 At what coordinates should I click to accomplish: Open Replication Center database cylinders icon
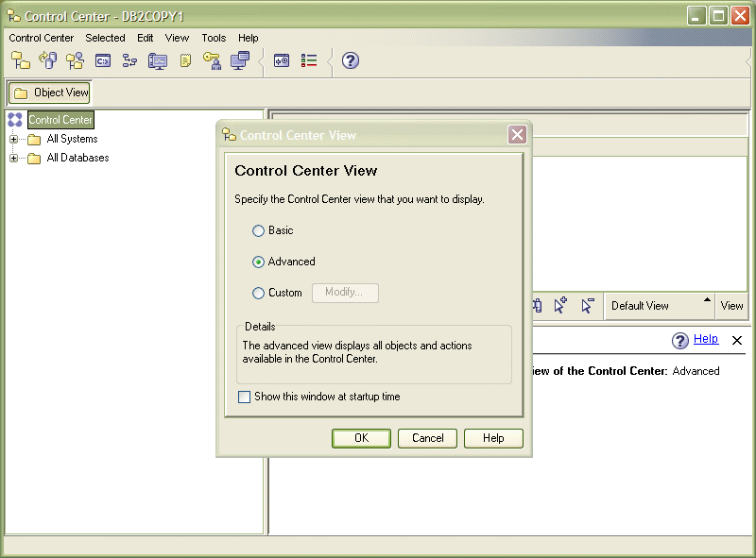(48, 60)
